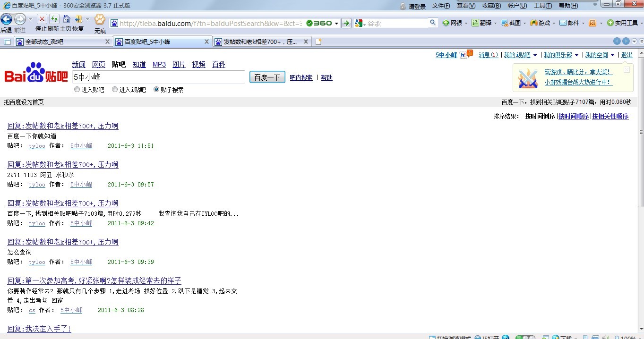Click the 360 security shield indicator in address bar
Viewport: 644px width, 339px height.
pyautogui.click(x=319, y=23)
